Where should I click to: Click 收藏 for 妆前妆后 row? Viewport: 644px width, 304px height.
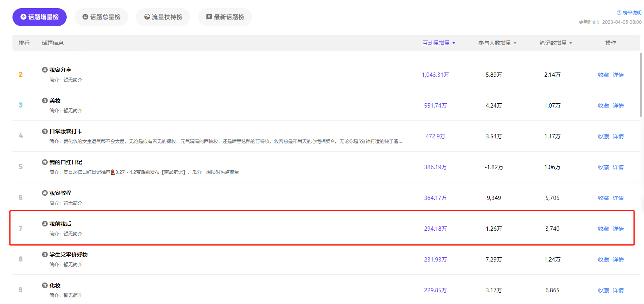(x=603, y=229)
